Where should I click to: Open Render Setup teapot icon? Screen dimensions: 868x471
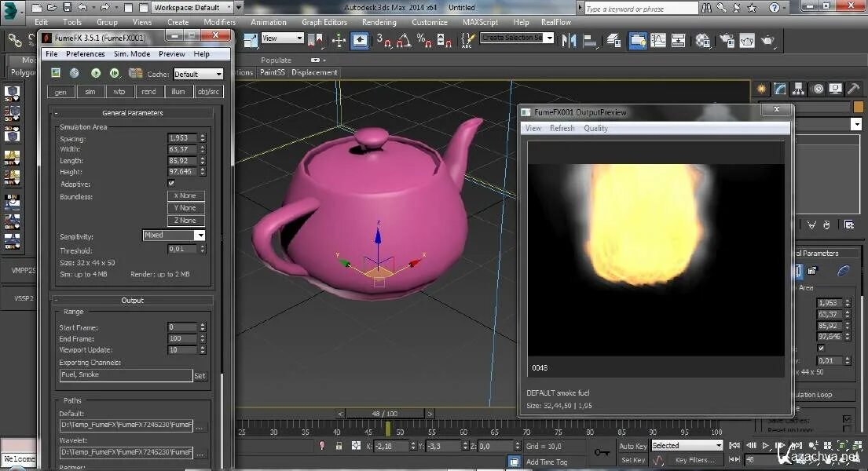(727, 40)
